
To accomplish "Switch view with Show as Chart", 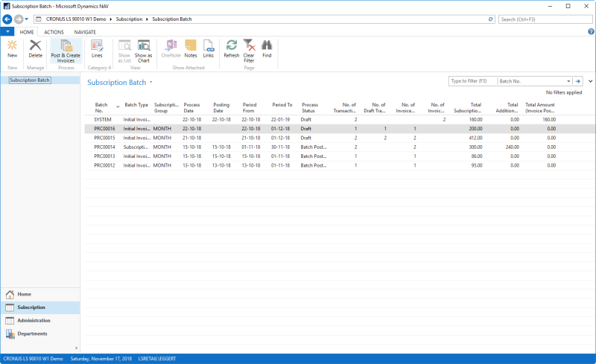I will click(x=143, y=50).
